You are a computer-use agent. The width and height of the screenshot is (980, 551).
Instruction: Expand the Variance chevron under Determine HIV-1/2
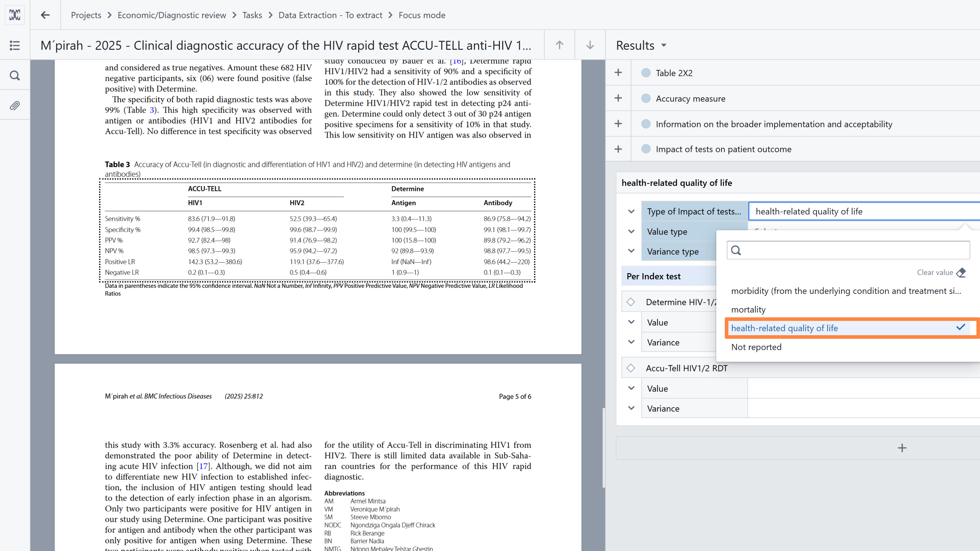[x=631, y=342]
